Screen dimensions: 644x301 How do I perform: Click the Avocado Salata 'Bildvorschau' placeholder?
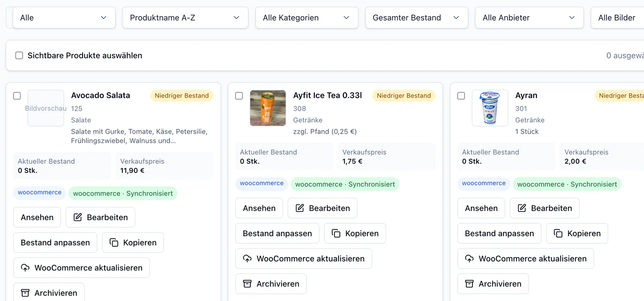click(x=45, y=108)
